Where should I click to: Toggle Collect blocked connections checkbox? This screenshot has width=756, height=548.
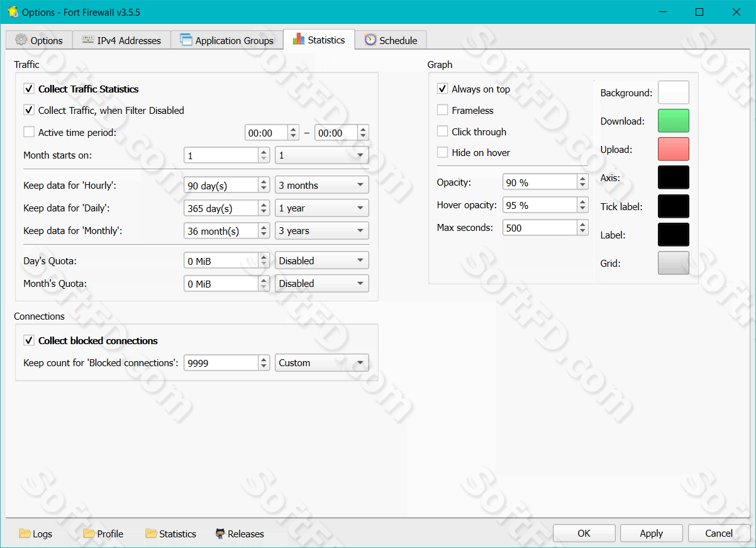click(x=29, y=340)
